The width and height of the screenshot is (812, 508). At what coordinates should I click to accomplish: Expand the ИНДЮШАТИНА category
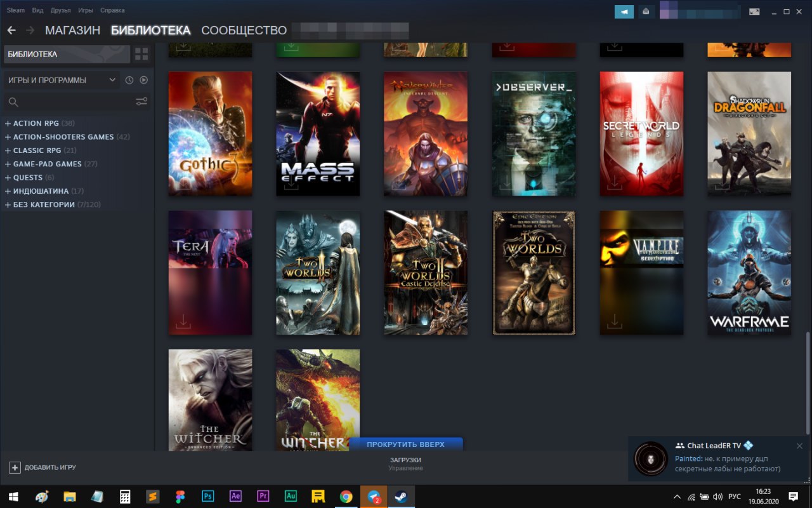click(44, 191)
